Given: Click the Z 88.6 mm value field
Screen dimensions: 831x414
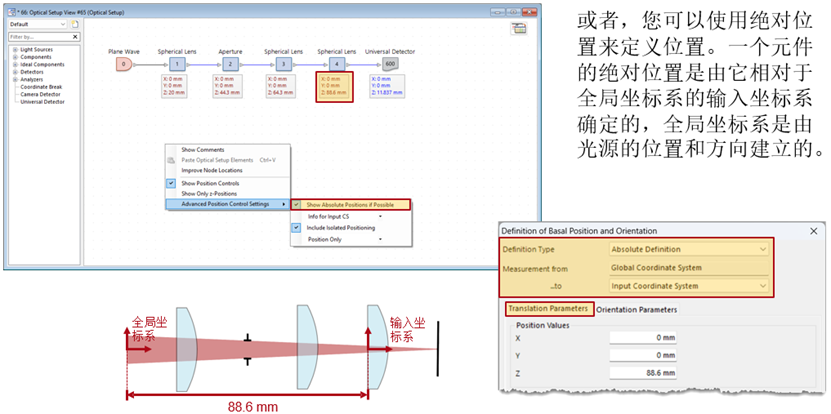Looking at the screenshot, I should [643, 373].
